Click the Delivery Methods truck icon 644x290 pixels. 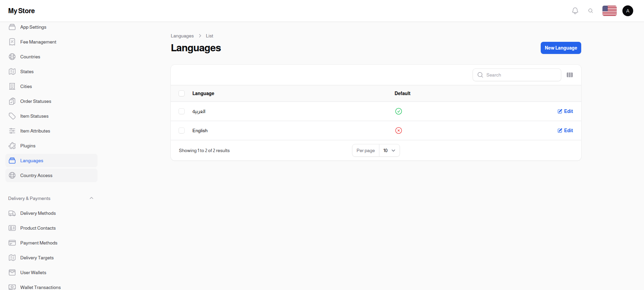pos(12,213)
